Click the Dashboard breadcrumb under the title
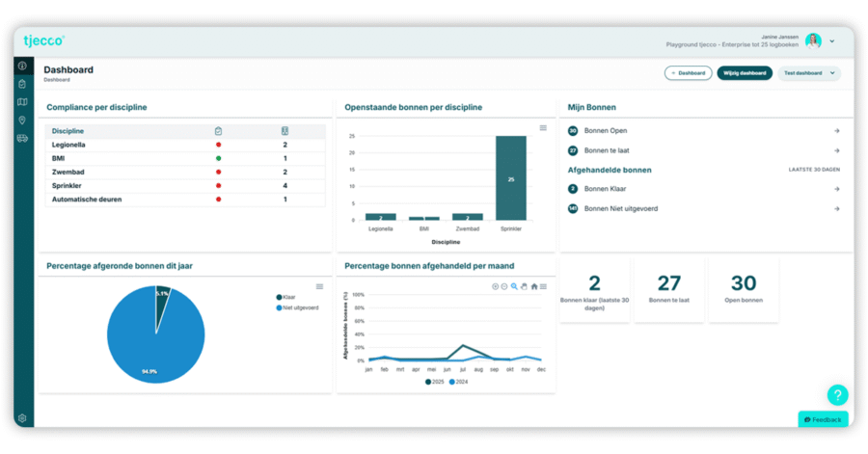Image resolution: width=868 pixels, height=454 pixels. click(x=57, y=80)
